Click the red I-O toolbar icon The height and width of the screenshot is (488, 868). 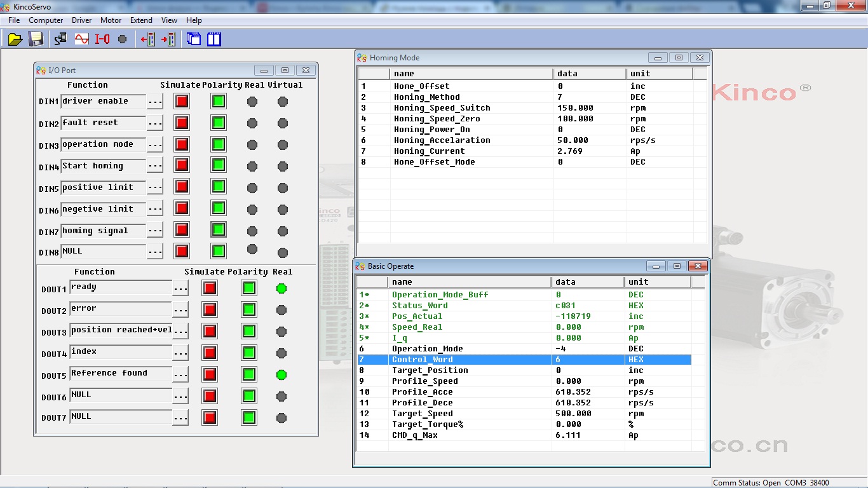coord(102,39)
